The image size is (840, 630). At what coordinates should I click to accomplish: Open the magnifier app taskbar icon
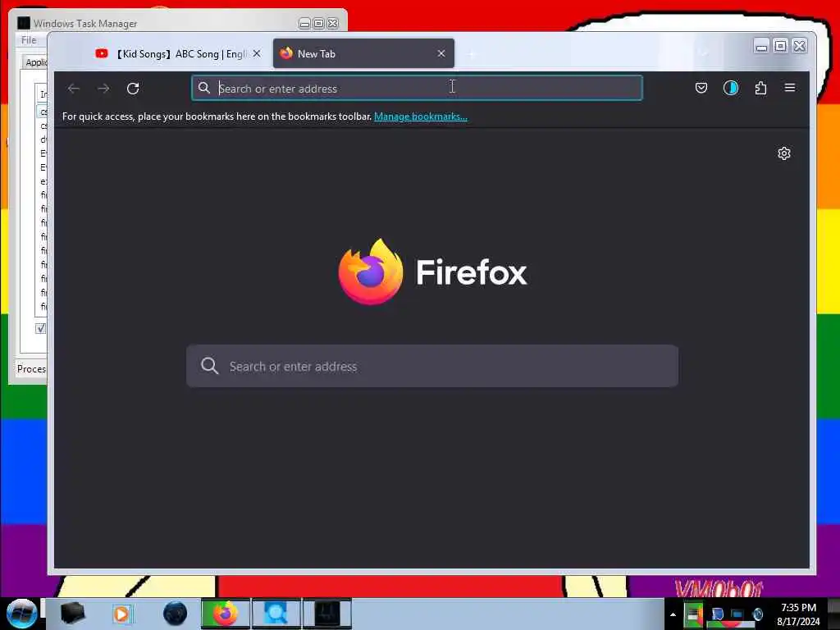pyautogui.click(x=276, y=614)
